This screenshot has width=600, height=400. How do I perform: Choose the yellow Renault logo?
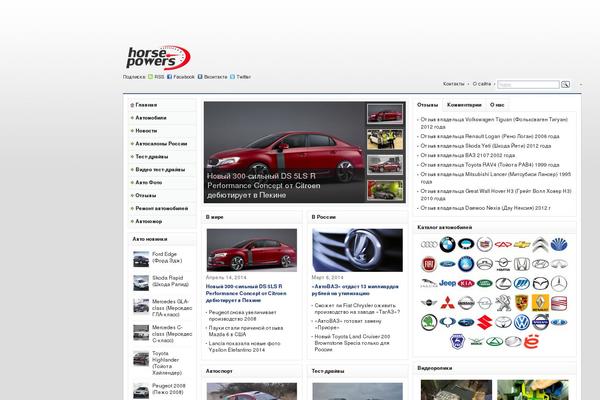tap(540, 303)
